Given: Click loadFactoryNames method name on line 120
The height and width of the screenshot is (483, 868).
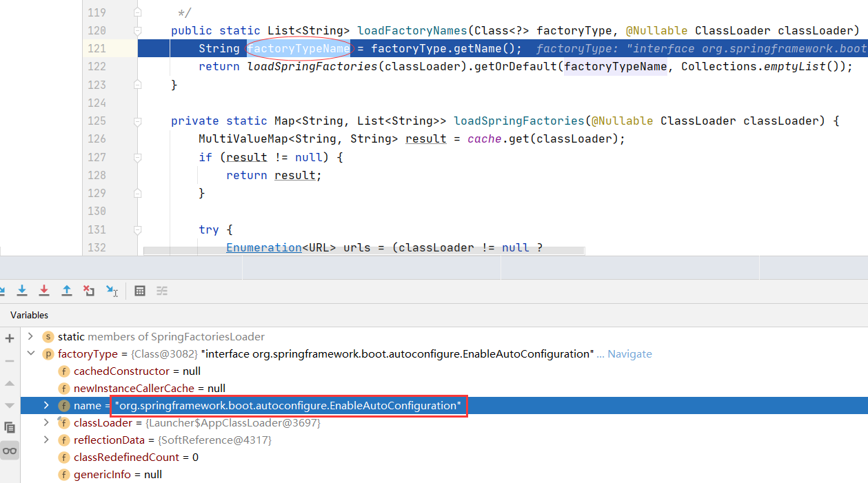Looking at the screenshot, I should [412, 30].
